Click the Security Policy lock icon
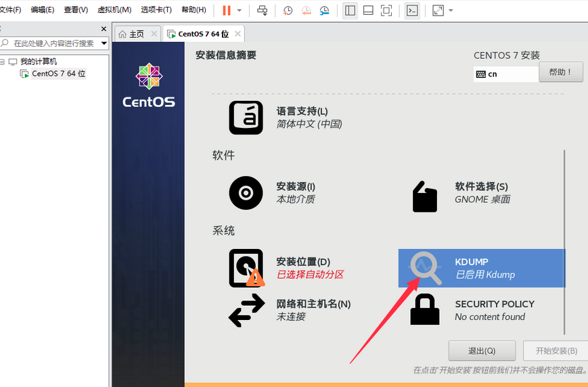Image resolution: width=588 pixels, height=387 pixels. pyautogui.click(x=426, y=310)
